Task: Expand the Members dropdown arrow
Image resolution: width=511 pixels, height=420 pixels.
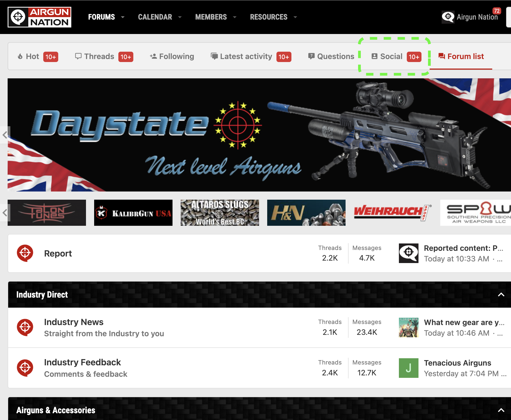Action: click(x=235, y=17)
